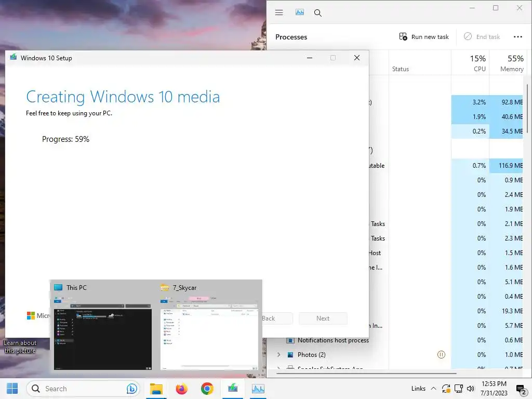The image size is (532, 399).
Task: Click the Links toolbar in taskbar
Action: click(418, 389)
